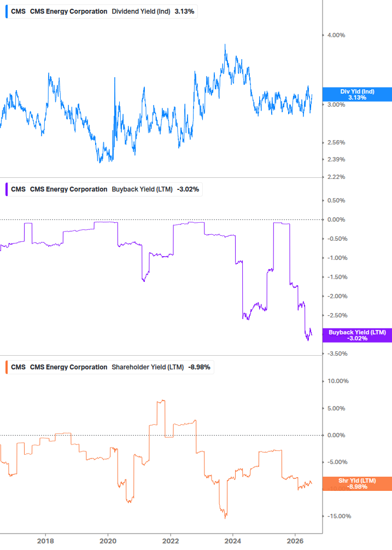The height and width of the screenshot is (550, 392).
Task: Select orange color bar of Shareholder Yield legend
Action: [x=7, y=367]
